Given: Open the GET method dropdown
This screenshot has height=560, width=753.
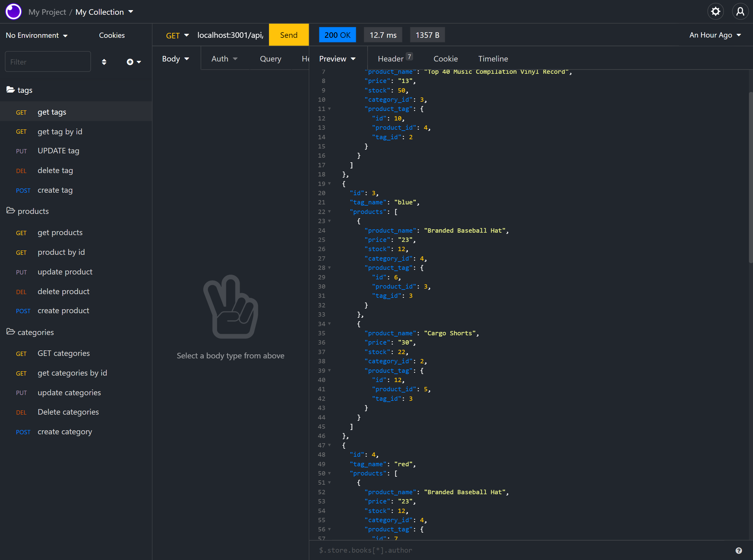Looking at the screenshot, I should point(177,35).
